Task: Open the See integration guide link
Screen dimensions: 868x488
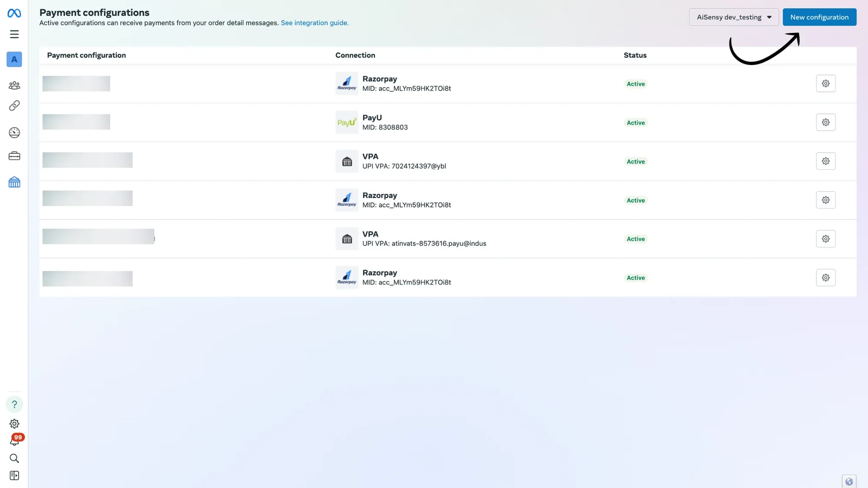Action: pos(314,23)
